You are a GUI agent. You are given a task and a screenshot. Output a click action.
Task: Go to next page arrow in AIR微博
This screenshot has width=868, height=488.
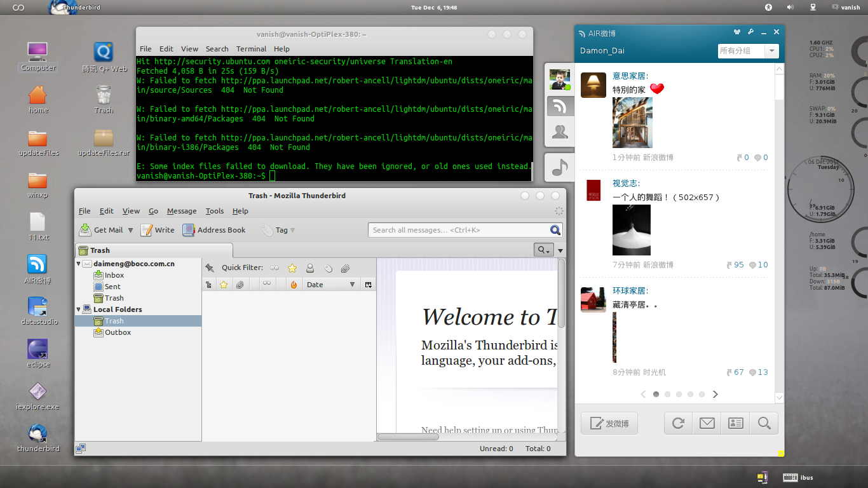715,395
